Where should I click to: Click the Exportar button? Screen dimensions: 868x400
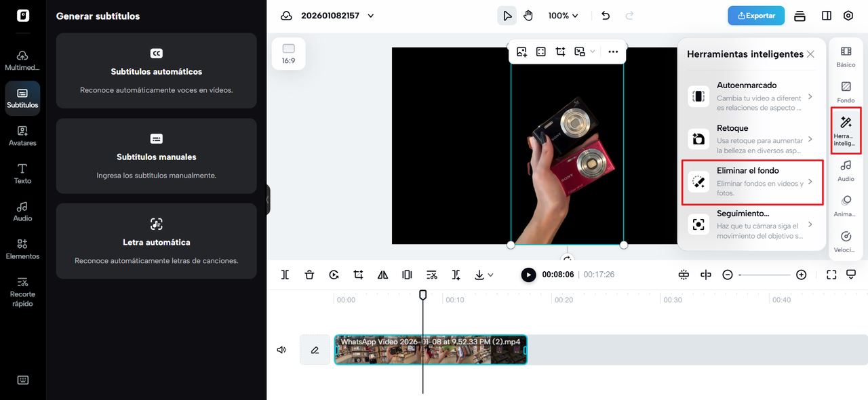755,16
